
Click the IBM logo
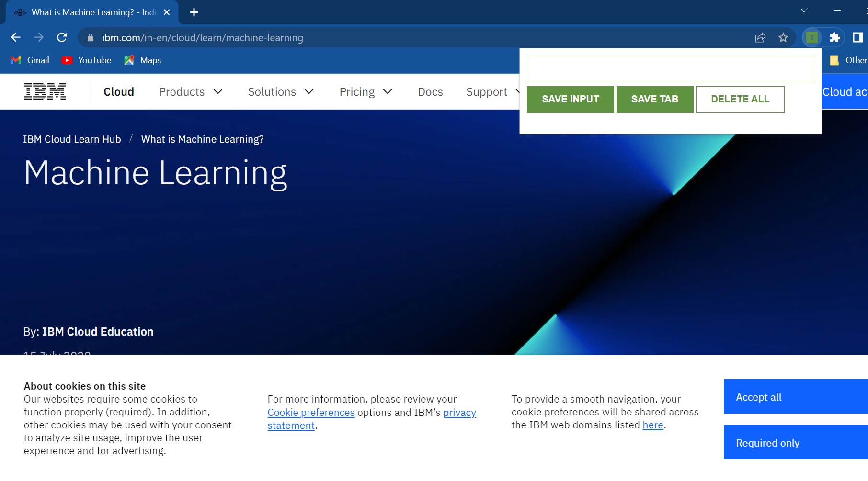[x=45, y=91]
